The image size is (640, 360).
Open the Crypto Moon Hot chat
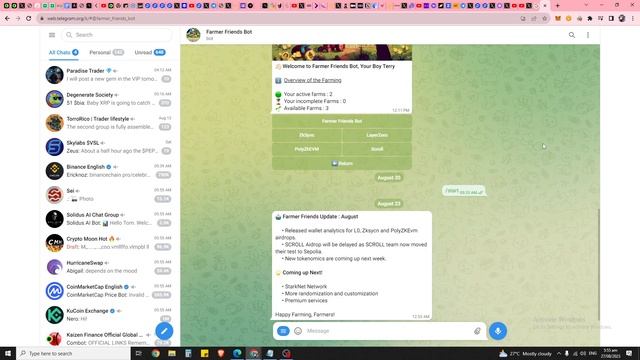[x=109, y=243]
